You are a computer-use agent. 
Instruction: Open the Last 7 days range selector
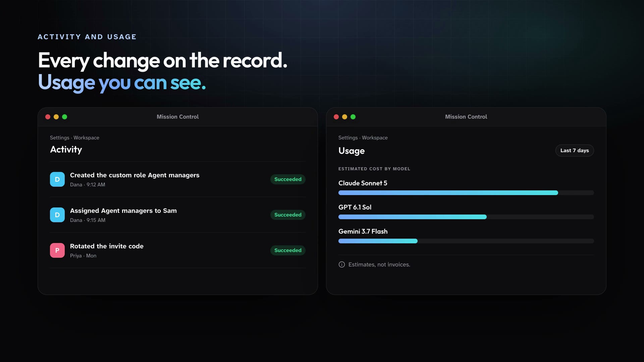click(x=575, y=150)
